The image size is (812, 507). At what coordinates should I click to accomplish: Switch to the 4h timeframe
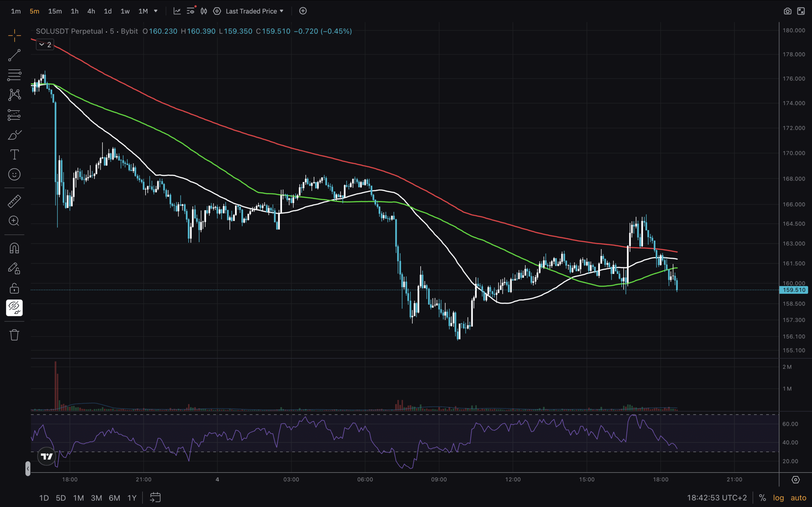(x=91, y=11)
